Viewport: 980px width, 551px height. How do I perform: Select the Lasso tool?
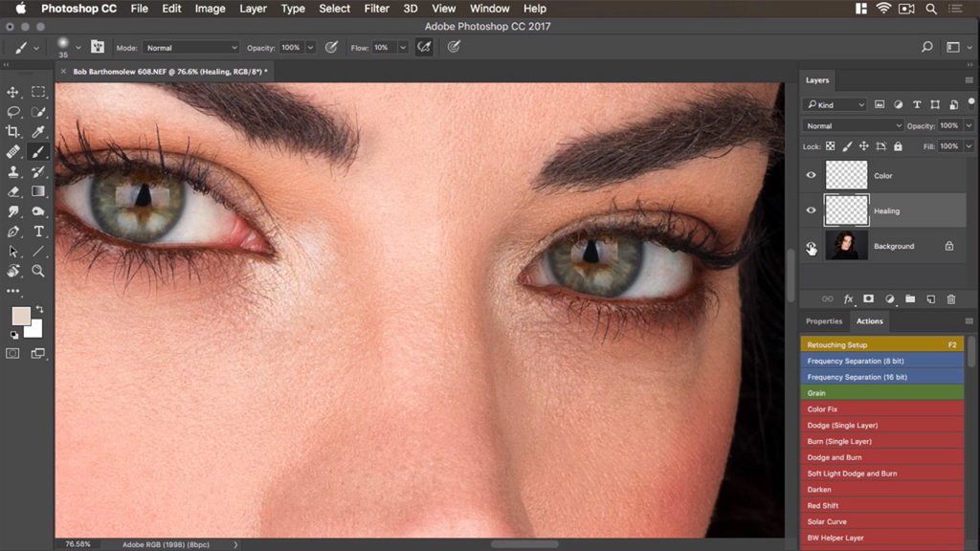pyautogui.click(x=12, y=112)
